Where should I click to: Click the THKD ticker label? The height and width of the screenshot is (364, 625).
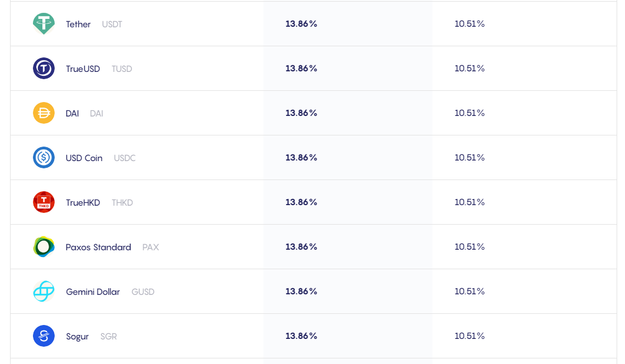click(x=122, y=203)
